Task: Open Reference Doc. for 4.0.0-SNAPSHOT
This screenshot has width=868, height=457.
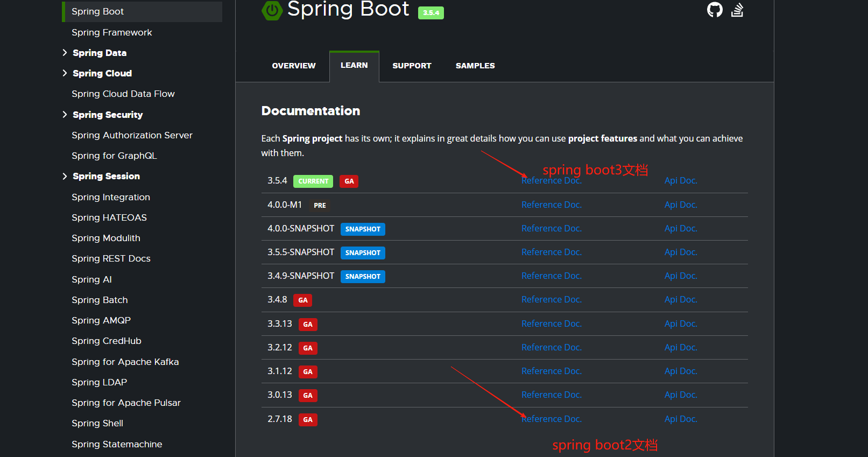Action: coord(552,228)
